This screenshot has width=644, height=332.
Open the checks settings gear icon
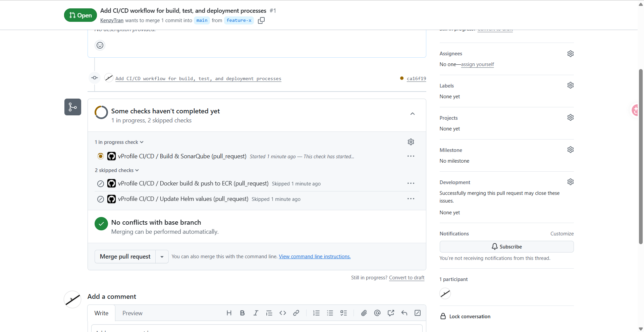(x=411, y=142)
